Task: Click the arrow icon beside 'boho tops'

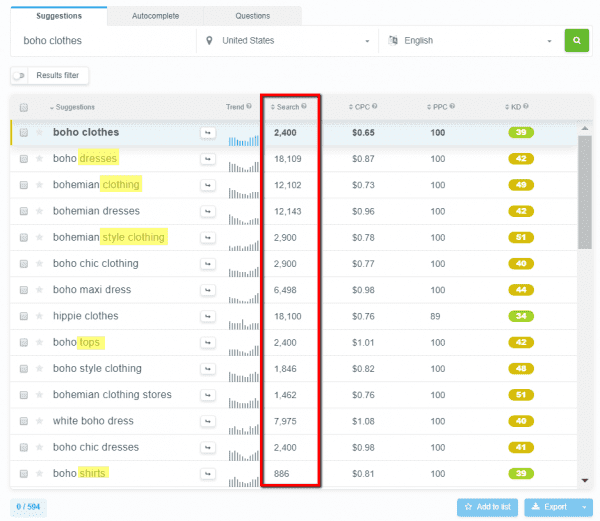Action: click(207, 342)
